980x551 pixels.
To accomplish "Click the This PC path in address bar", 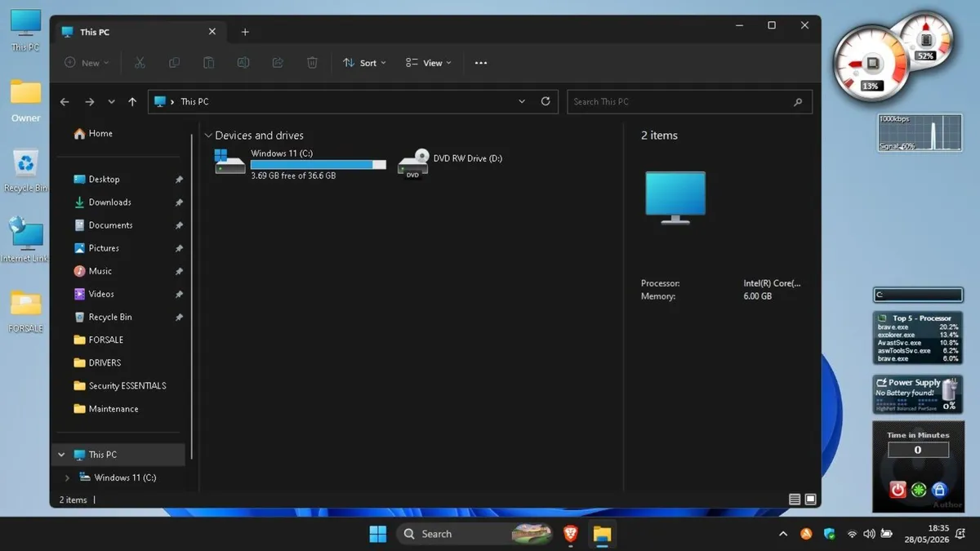I will click(x=194, y=102).
